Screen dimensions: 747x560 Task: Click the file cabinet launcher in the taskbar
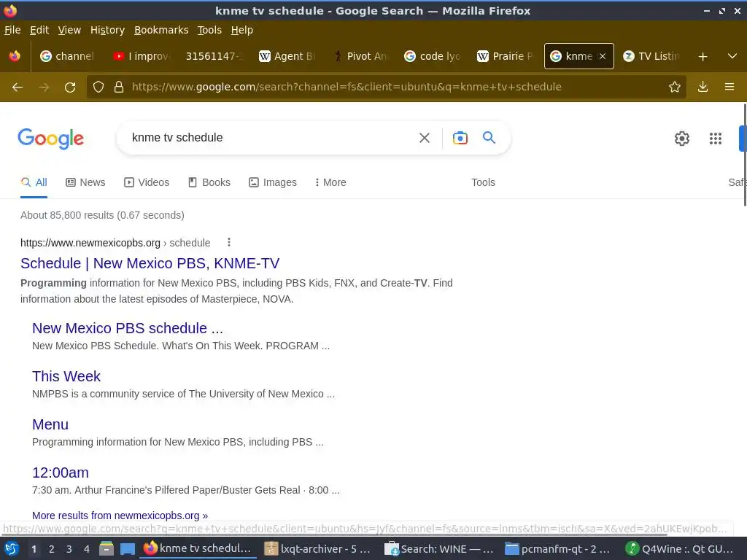[x=107, y=548]
